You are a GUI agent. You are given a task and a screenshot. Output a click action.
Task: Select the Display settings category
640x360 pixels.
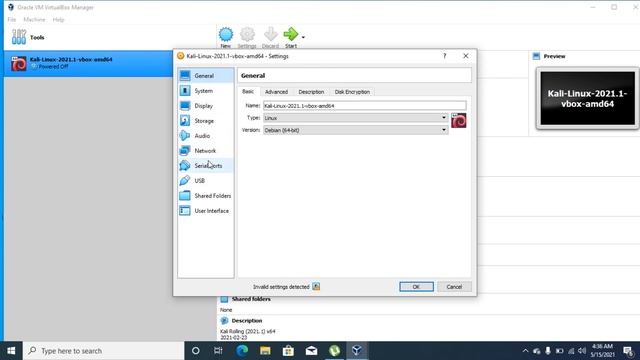pos(206,106)
